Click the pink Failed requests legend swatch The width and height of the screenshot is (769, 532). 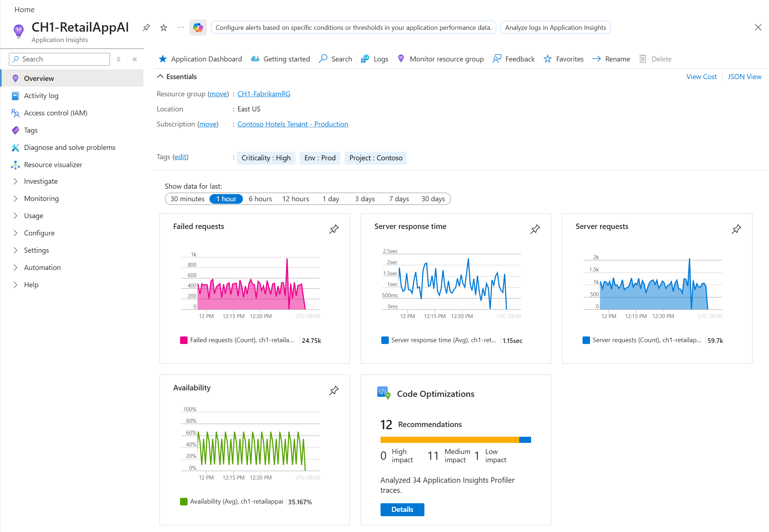[184, 340]
